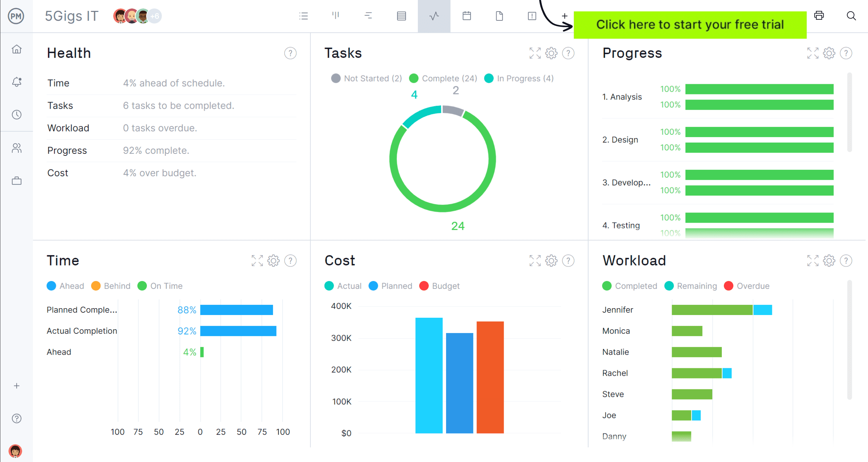The width and height of the screenshot is (868, 462).
Task: Click the graph/analytics view icon
Action: coord(434,16)
